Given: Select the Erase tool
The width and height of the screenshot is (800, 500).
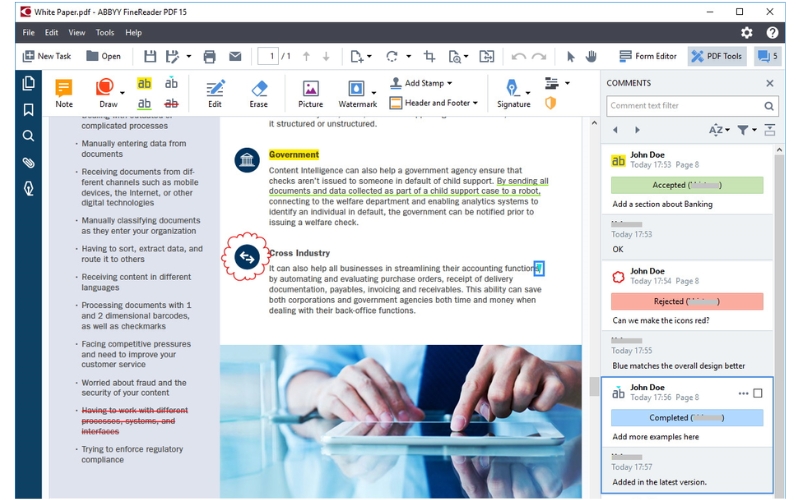Looking at the screenshot, I should 259,93.
